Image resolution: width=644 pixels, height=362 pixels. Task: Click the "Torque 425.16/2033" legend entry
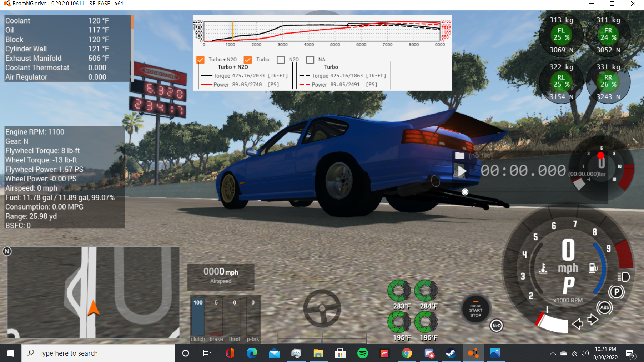245,76
